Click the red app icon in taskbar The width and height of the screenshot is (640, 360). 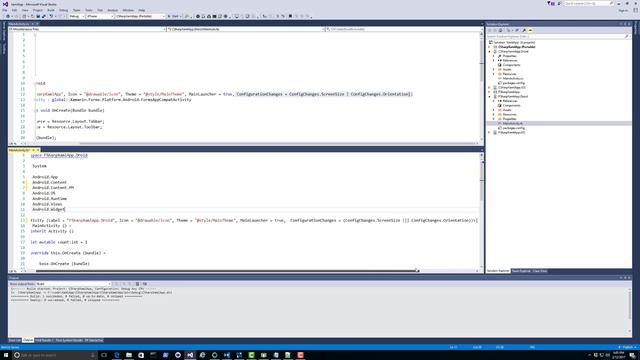(300, 355)
